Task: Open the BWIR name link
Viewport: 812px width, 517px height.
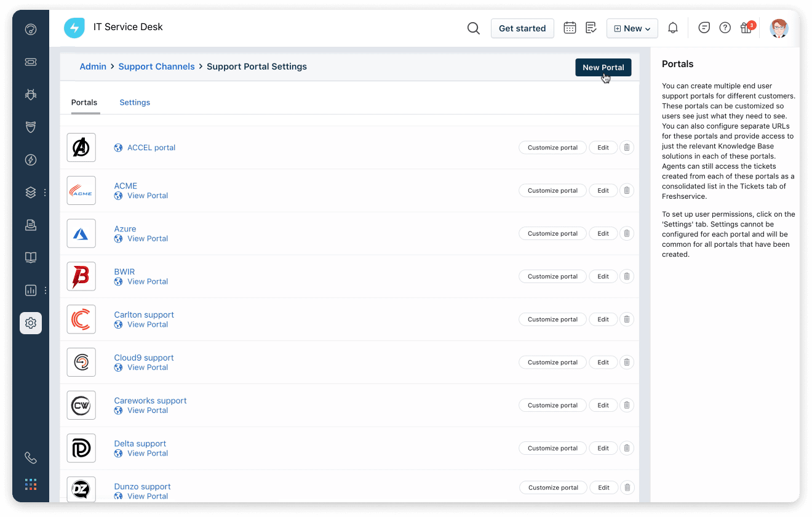Action: (124, 271)
